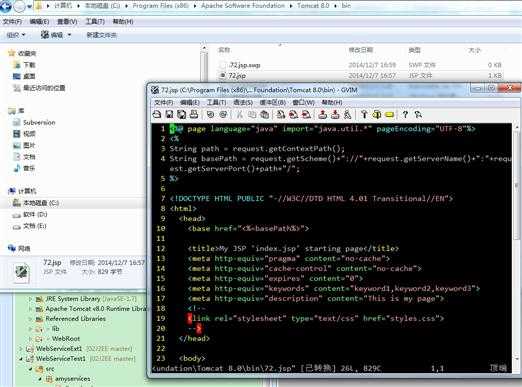Click the Copy icon in GVIM toolbar
Viewport: 522px width, 387px height.
(252, 115)
